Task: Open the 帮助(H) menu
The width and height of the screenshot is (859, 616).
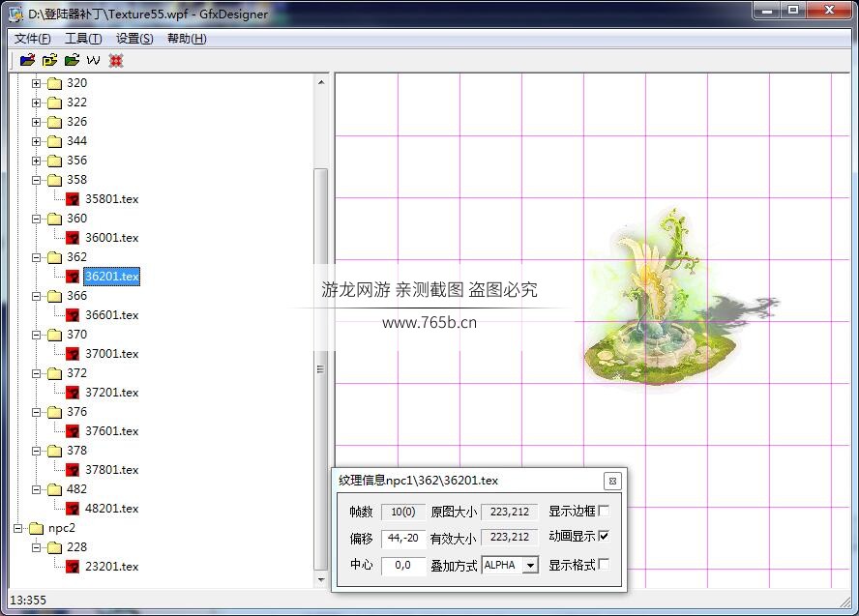Action: point(187,39)
